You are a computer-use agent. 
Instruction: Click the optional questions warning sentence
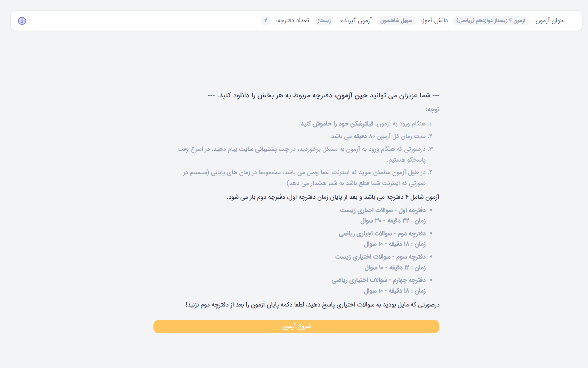click(x=312, y=305)
